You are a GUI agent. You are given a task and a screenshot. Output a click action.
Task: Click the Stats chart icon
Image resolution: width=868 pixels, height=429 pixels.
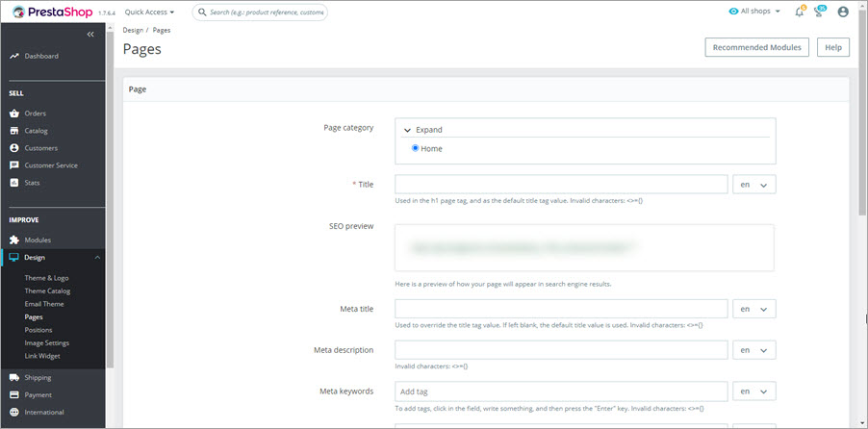pos(14,183)
